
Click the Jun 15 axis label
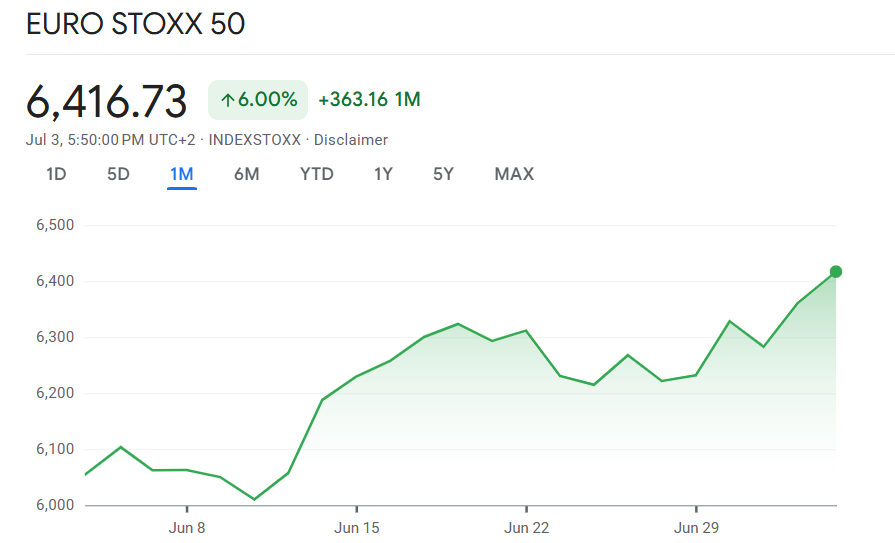point(357,528)
